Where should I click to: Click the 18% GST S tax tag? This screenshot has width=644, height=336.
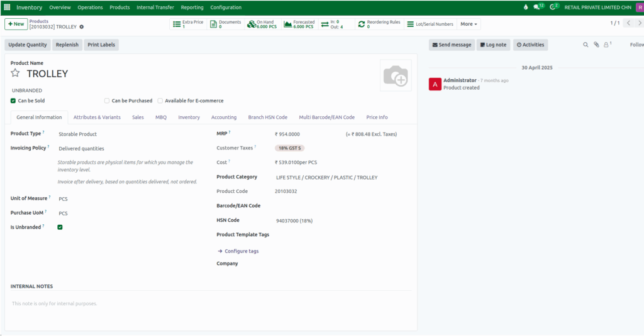[289, 148]
